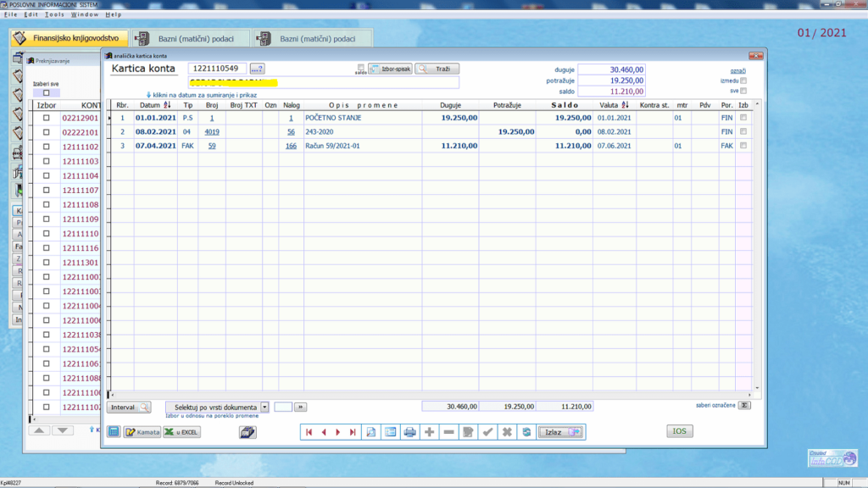Click the Kamata button
This screenshot has height=488, width=868.
[142, 432]
